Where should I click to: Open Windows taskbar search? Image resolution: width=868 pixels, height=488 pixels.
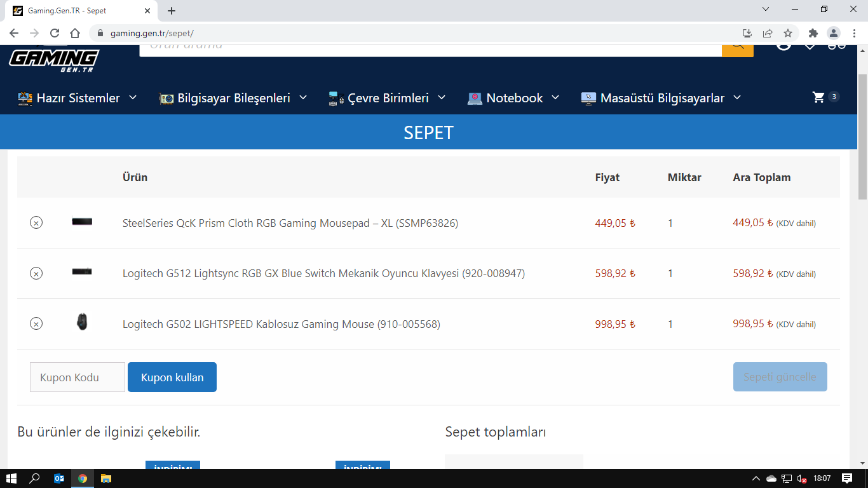click(35, 478)
